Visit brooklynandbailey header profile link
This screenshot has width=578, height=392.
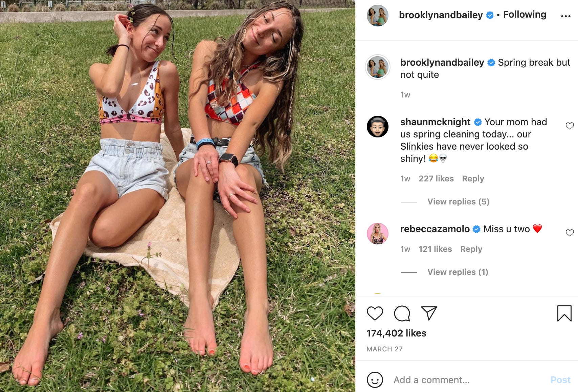click(441, 15)
